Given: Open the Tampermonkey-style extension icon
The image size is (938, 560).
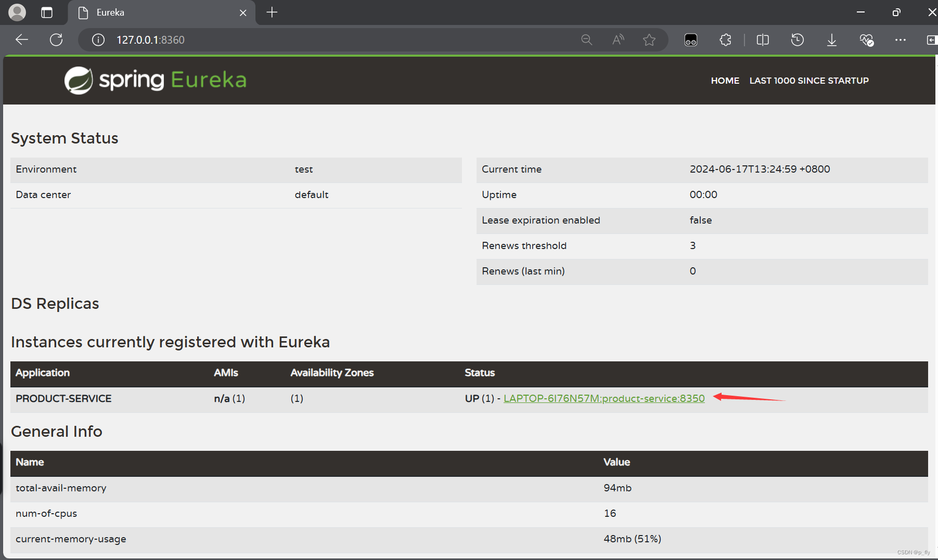Looking at the screenshot, I should 691,40.
